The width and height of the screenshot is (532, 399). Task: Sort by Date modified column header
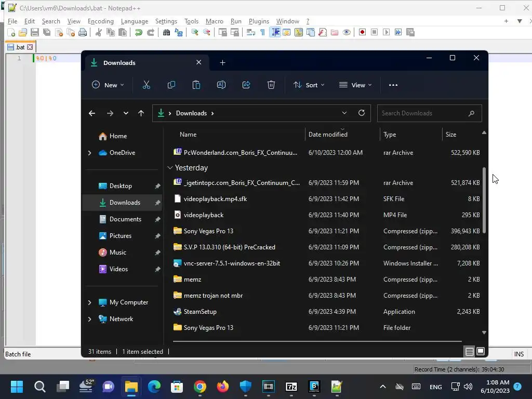(342, 135)
